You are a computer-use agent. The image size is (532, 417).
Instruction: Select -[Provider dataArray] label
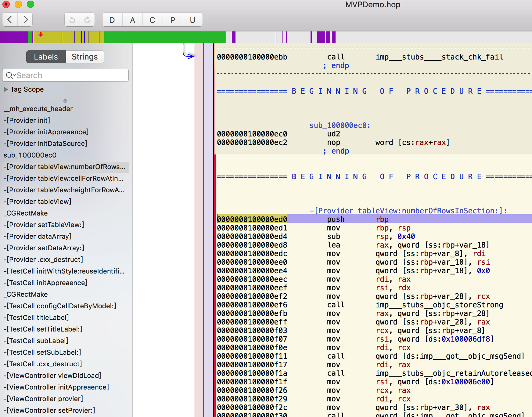coord(38,236)
